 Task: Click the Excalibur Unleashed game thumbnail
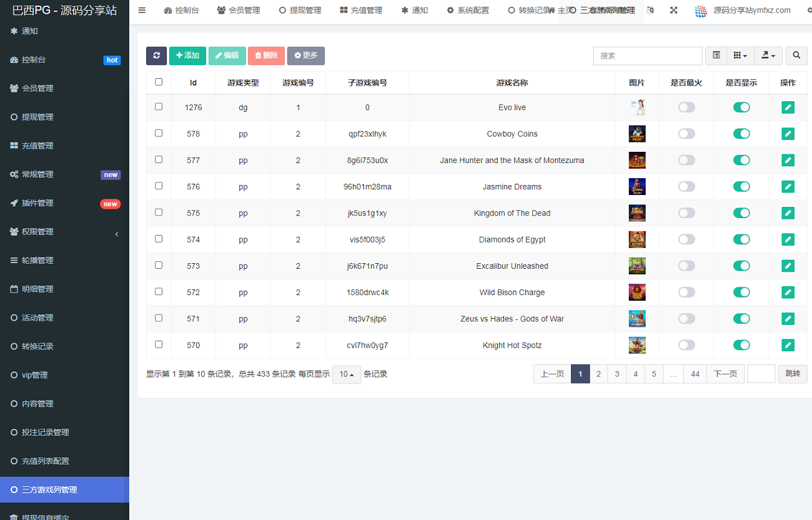click(636, 266)
